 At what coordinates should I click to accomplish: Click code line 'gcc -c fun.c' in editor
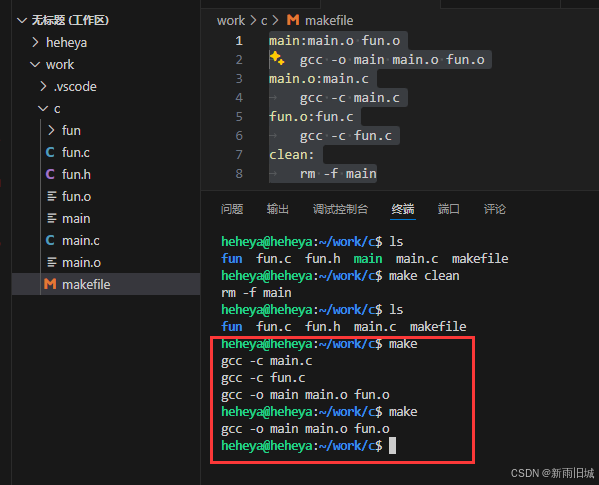(x=346, y=136)
